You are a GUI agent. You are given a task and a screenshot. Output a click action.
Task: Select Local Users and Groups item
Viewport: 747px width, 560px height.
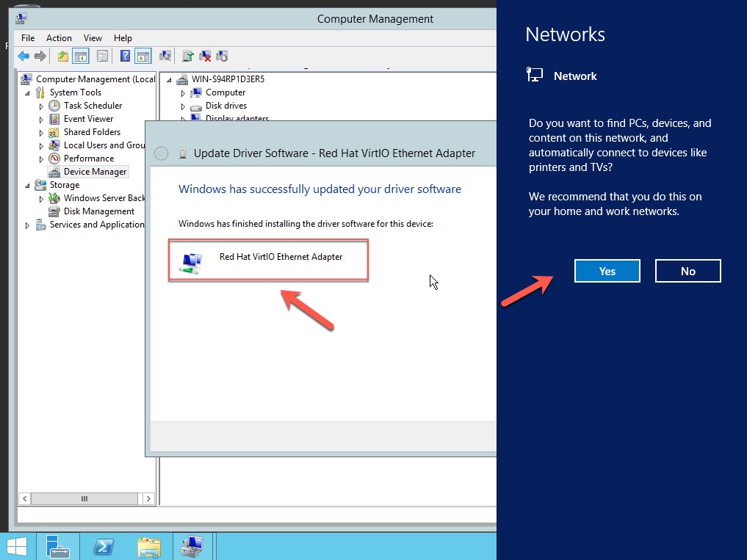(104, 145)
